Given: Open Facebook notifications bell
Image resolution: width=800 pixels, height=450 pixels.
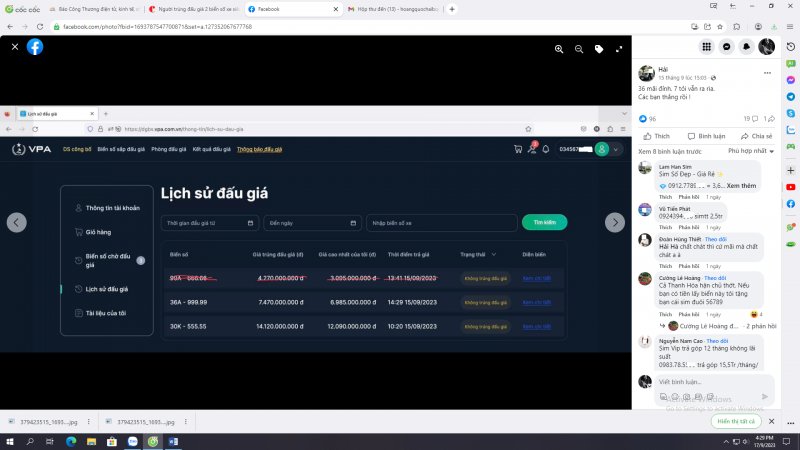Looking at the screenshot, I should 747,46.
